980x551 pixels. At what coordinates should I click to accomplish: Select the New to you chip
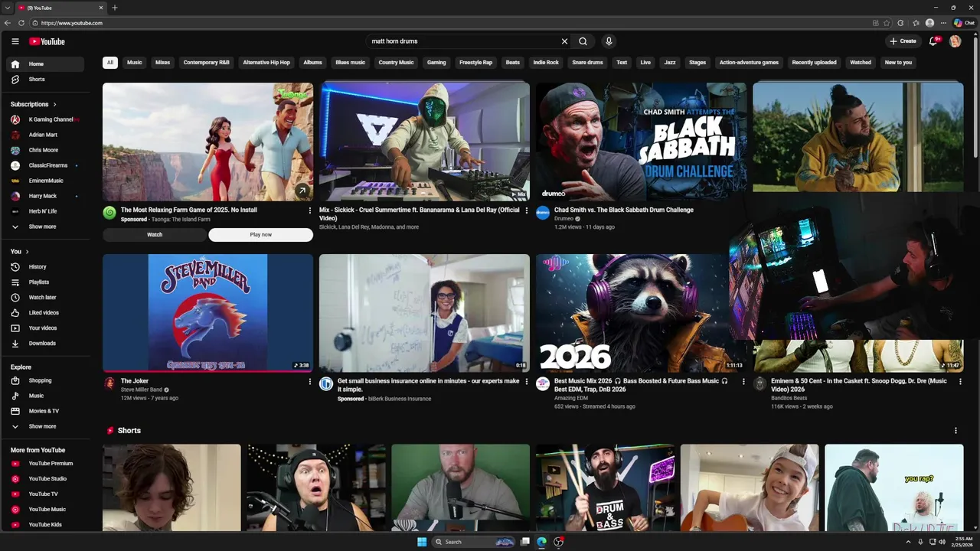(898, 63)
